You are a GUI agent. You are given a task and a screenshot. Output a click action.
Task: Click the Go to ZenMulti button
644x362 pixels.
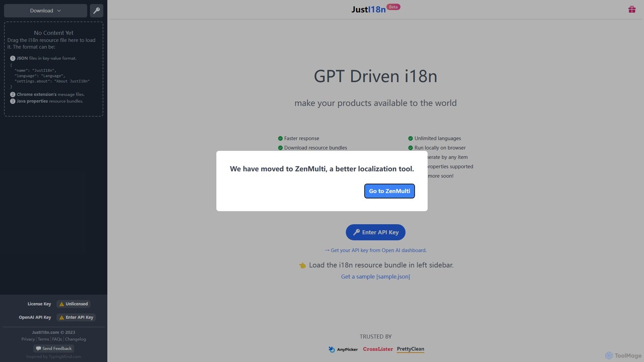point(389,191)
